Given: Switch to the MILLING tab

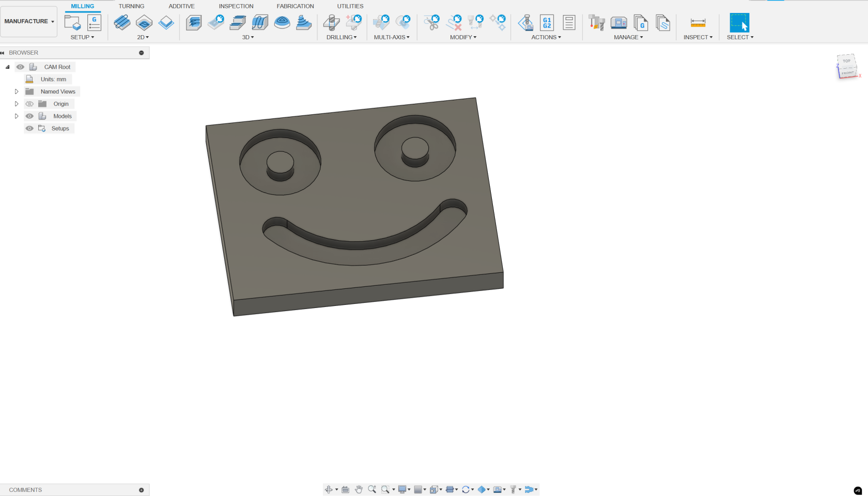Looking at the screenshot, I should tap(83, 6).
